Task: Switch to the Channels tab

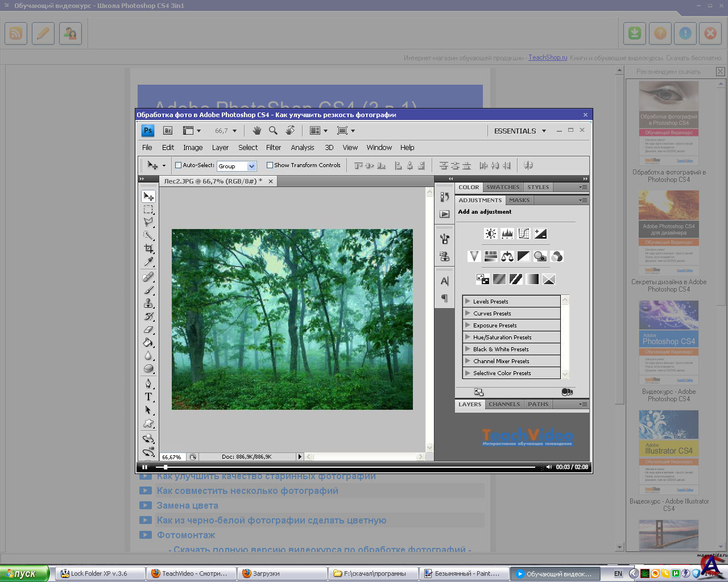Action: pyautogui.click(x=504, y=404)
